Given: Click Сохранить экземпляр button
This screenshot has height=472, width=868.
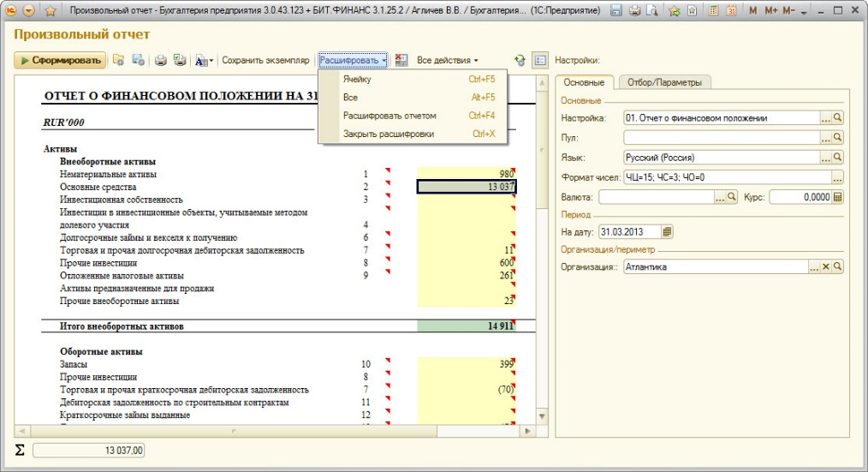Looking at the screenshot, I should (x=265, y=61).
